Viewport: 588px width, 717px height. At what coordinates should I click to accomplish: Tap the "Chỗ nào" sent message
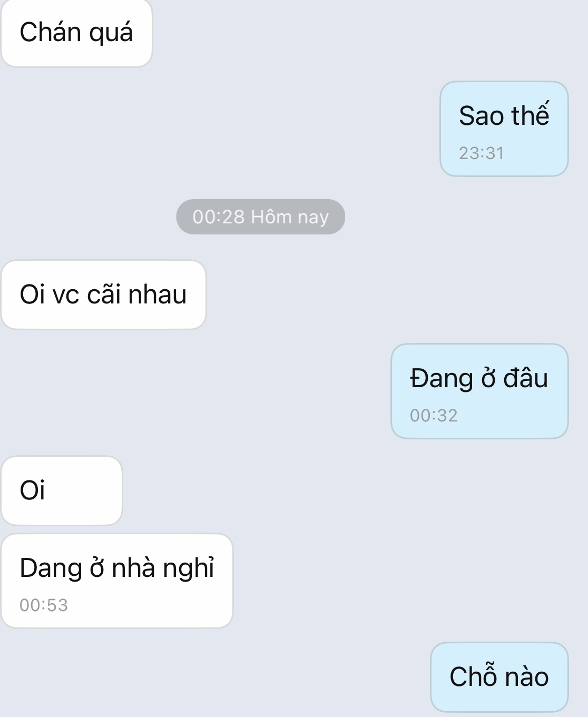click(499, 677)
